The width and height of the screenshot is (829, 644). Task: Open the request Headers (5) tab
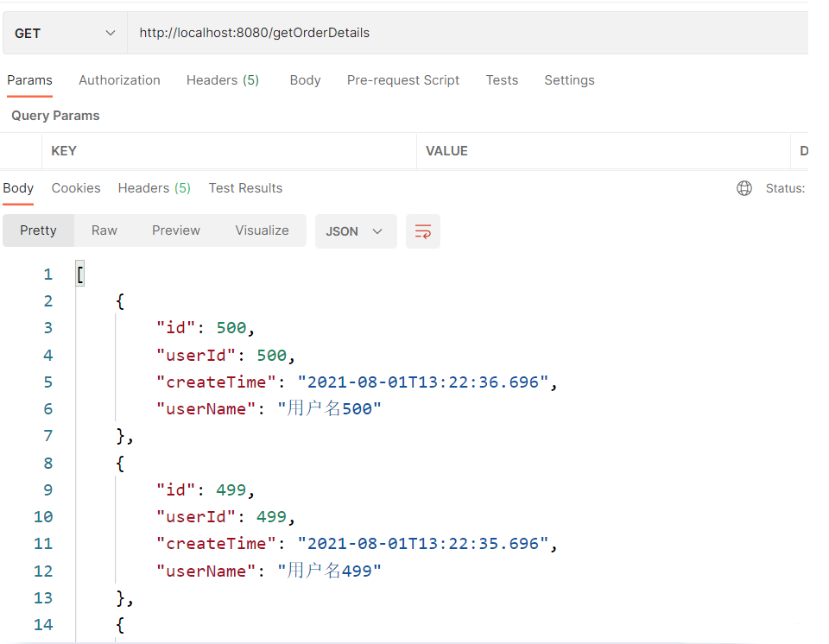[223, 80]
